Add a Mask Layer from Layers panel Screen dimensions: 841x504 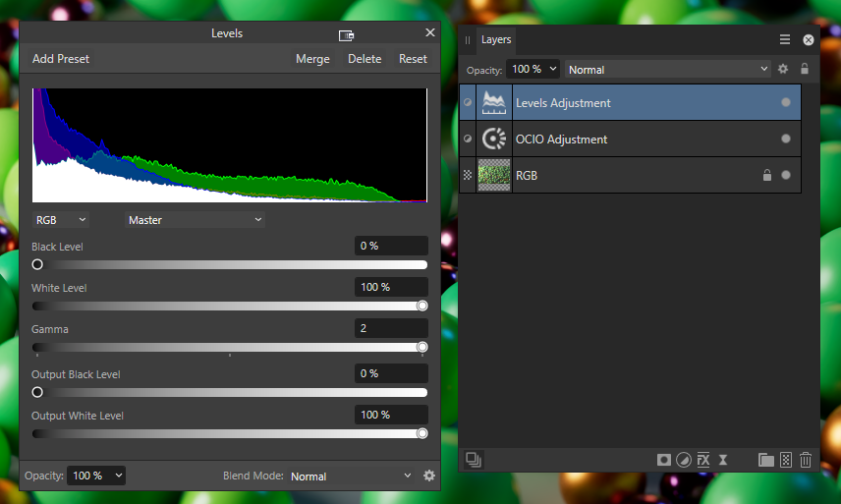click(664, 460)
